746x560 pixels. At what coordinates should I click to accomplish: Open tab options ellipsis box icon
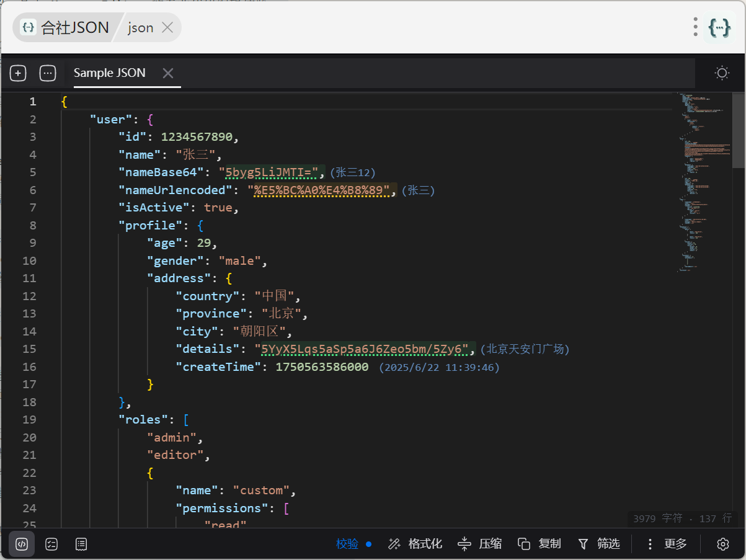(x=48, y=73)
